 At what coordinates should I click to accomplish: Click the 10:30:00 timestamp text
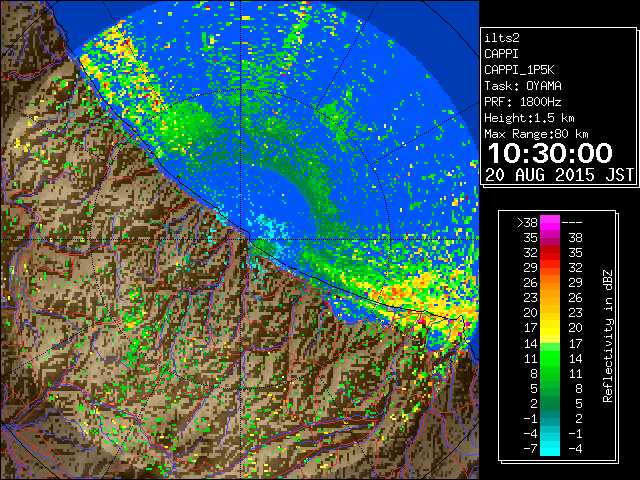pyautogui.click(x=550, y=153)
